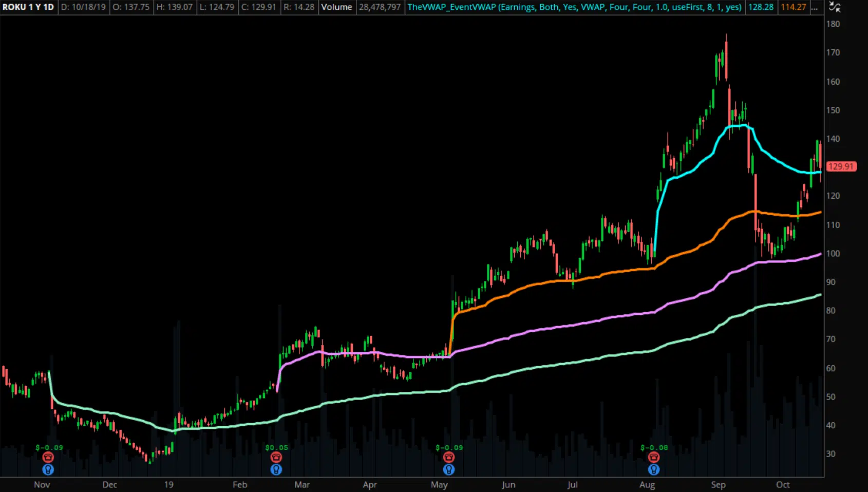868x492 pixels.
Task: Click the Jul label on time axis
Action: pos(573,485)
